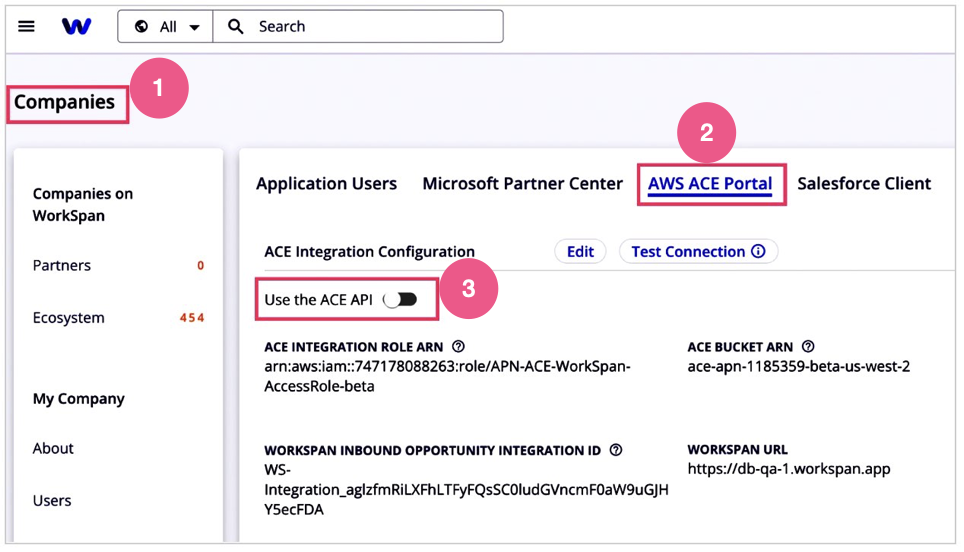Click the Partners count 0

200,266
